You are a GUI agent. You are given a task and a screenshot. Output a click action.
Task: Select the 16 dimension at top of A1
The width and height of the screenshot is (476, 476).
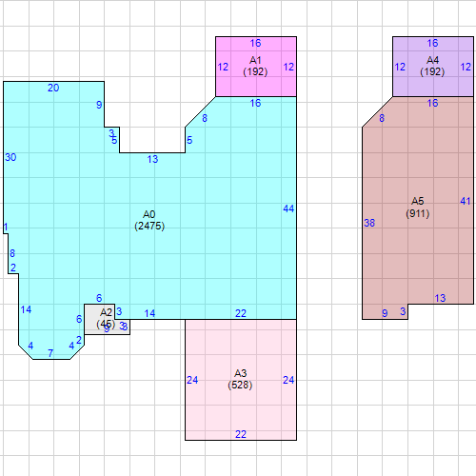(255, 43)
